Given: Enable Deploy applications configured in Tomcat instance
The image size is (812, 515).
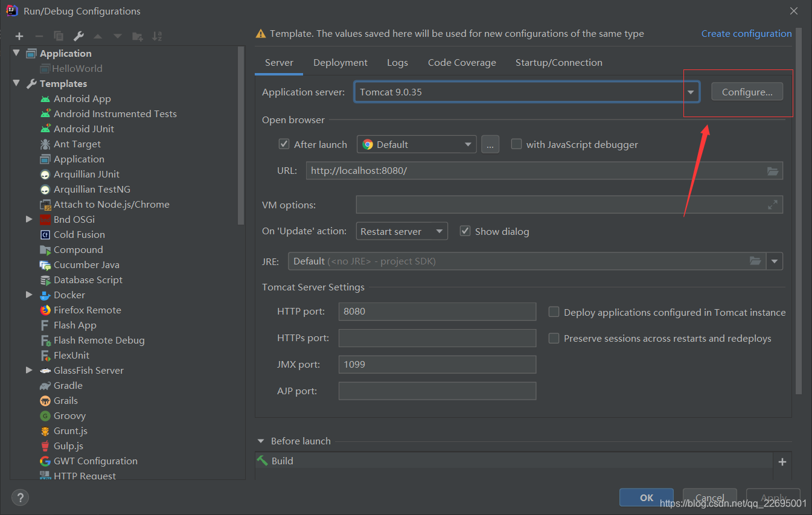Looking at the screenshot, I should click(x=554, y=312).
